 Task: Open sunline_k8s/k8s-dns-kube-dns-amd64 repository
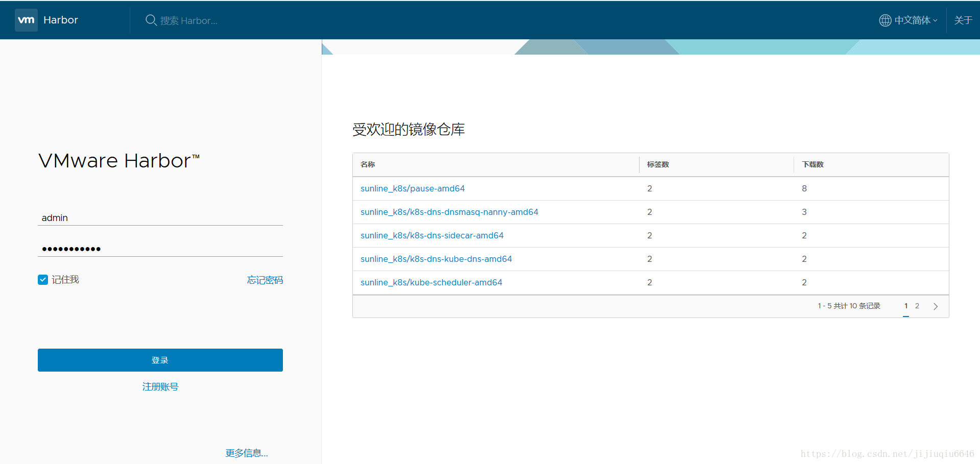[436, 259]
